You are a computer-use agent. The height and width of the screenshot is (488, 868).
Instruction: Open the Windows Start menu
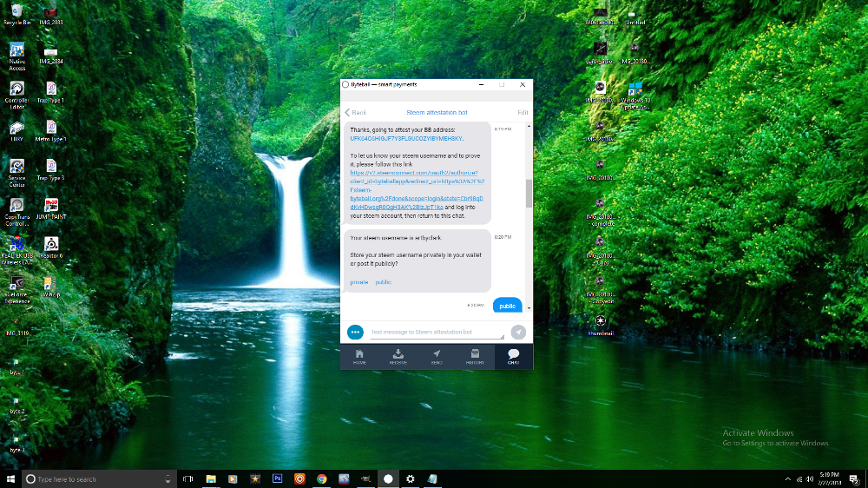click(x=10, y=478)
